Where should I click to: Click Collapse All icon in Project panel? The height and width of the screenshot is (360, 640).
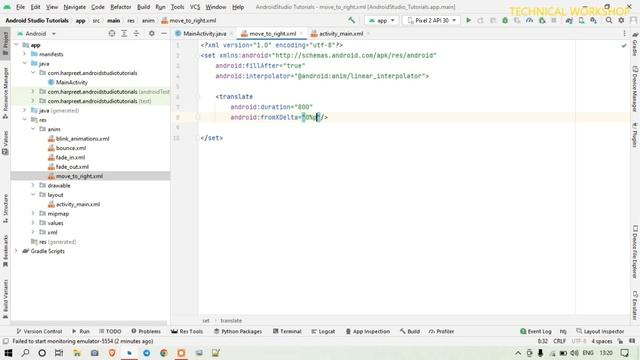click(x=136, y=33)
